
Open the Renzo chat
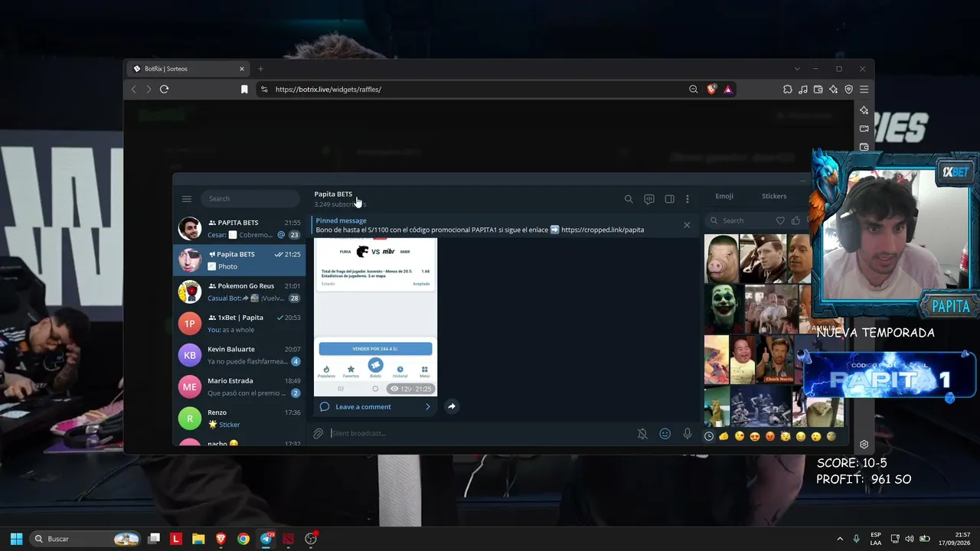coord(239,418)
